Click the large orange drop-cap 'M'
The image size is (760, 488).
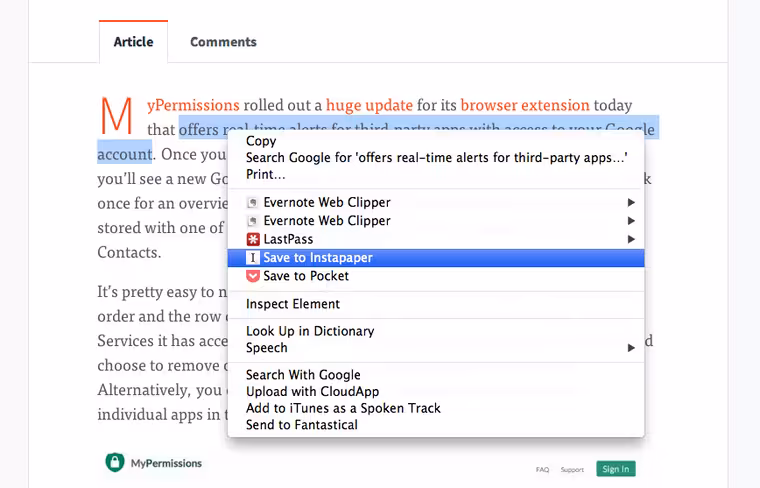pos(116,115)
